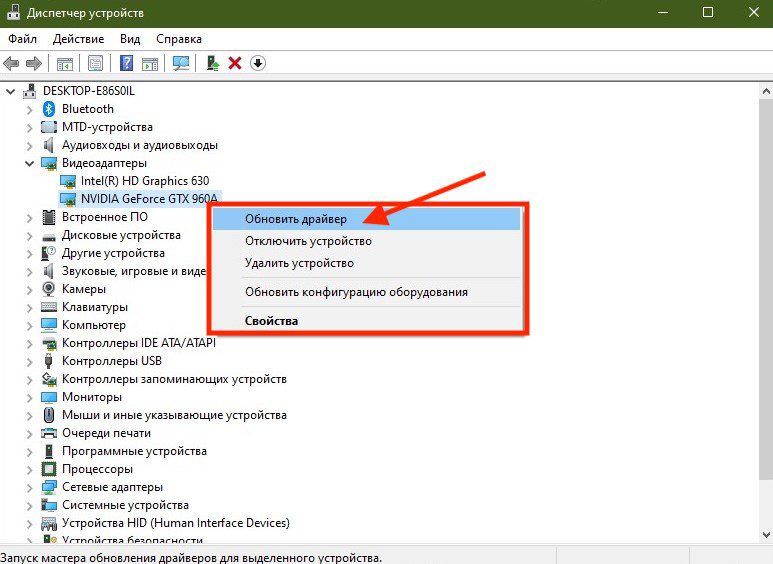This screenshot has width=773, height=564.
Task: Select the NVIDIA GeForce GTX 960A label
Action: click(149, 199)
